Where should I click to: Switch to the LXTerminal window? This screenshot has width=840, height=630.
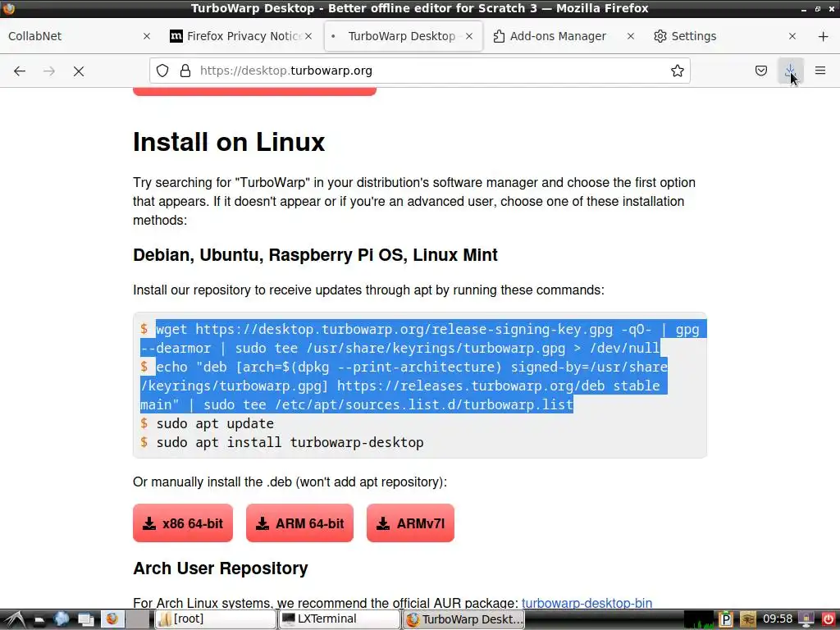coord(339,619)
